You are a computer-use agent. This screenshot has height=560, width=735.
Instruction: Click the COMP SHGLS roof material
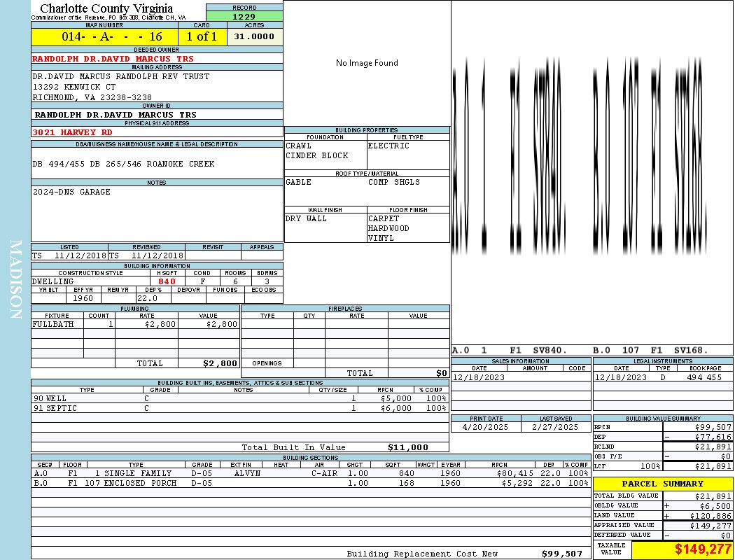(x=393, y=182)
